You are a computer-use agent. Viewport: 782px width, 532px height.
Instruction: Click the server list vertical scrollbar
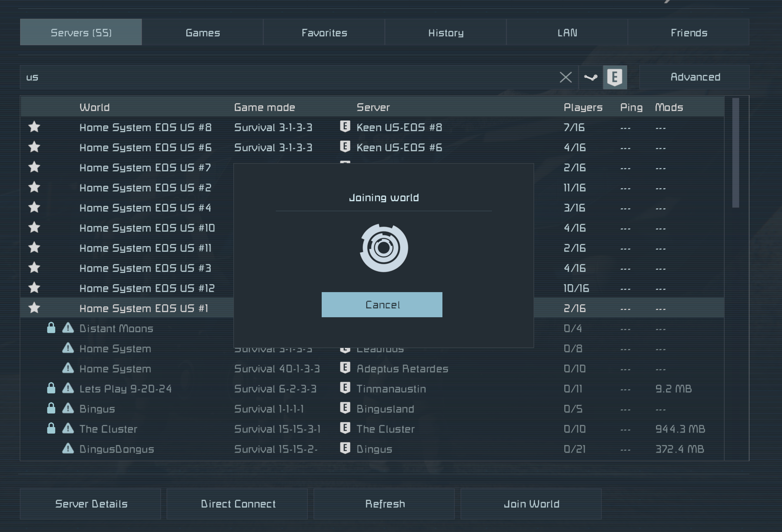click(x=736, y=153)
